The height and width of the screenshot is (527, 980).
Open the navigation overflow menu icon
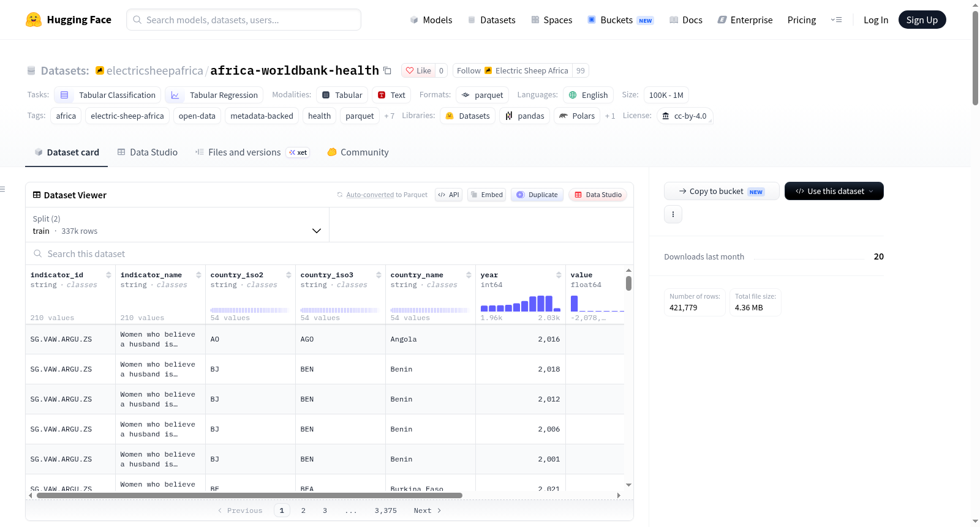[x=836, y=20]
